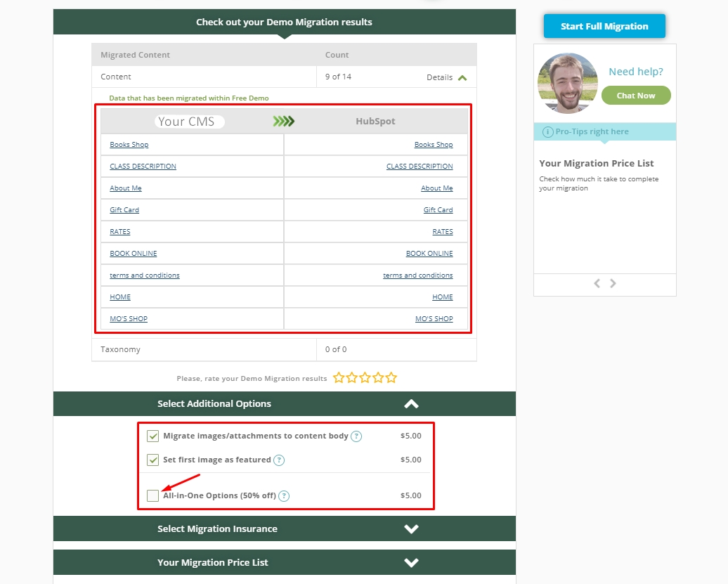728x584 pixels.
Task: Open About Me link under HubSpot
Action: [x=437, y=188]
